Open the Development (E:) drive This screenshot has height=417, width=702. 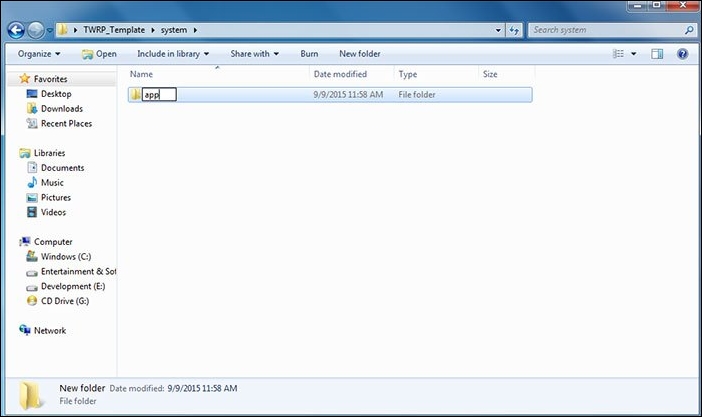pos(73,286)
